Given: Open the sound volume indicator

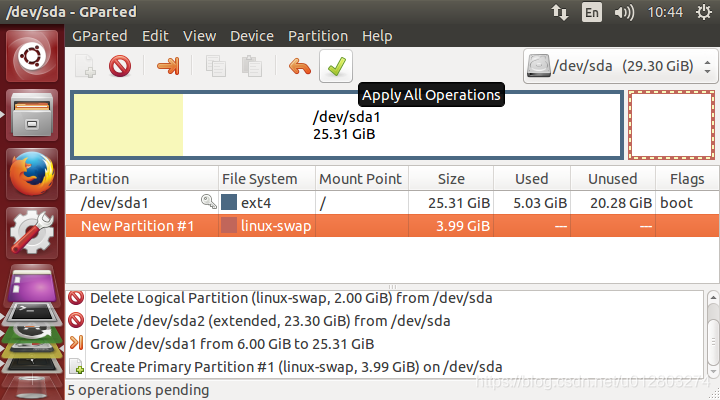Looking at the screenshot, I should tap(624, 12).
